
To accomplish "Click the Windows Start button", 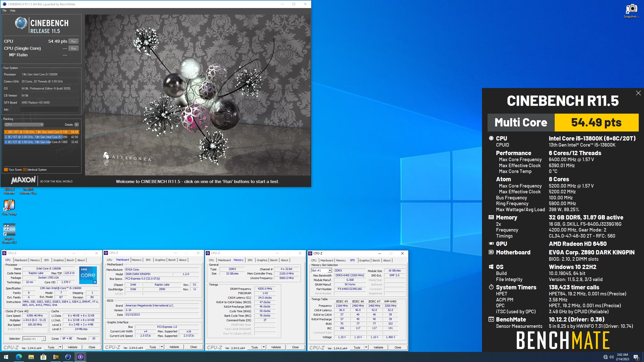I will click(x=6, y=357).
